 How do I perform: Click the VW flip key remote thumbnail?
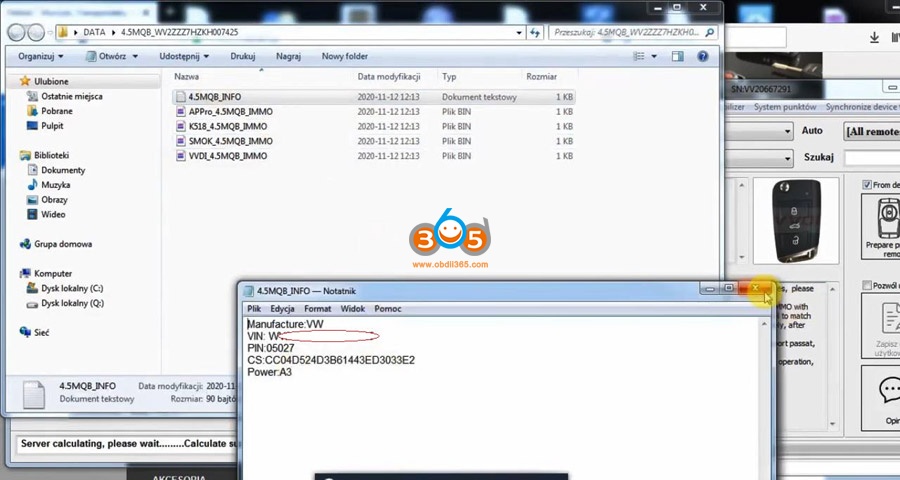796,220
